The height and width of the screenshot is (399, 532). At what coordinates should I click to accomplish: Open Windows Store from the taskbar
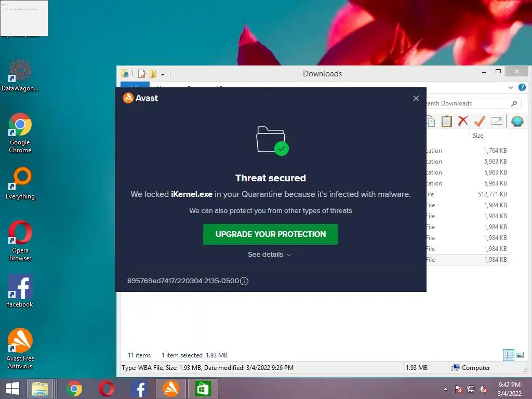click(x=203, y=389)
